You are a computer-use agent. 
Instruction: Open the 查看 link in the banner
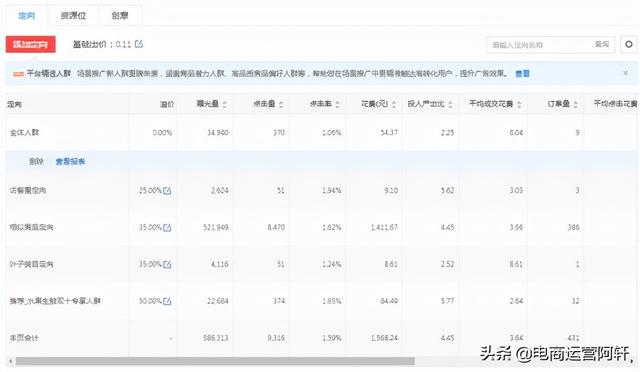[x=522, y=74]
